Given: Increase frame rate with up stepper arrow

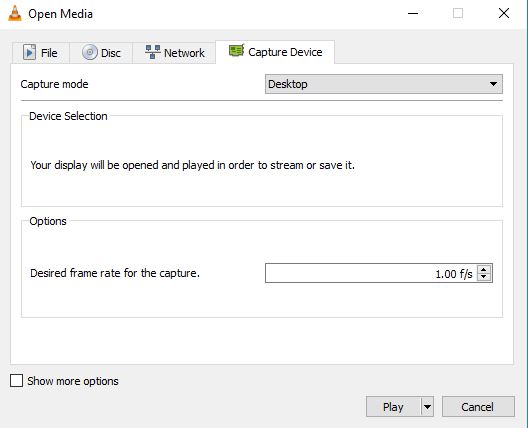Looking at the screenshot, I should pyautogui.click(x=484, y=269).
